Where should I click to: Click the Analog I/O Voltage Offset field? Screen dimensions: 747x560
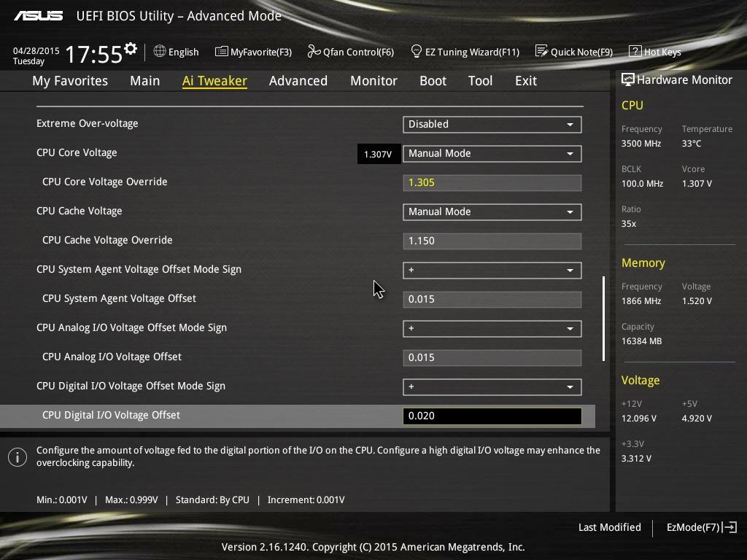[x=492, y=357]
